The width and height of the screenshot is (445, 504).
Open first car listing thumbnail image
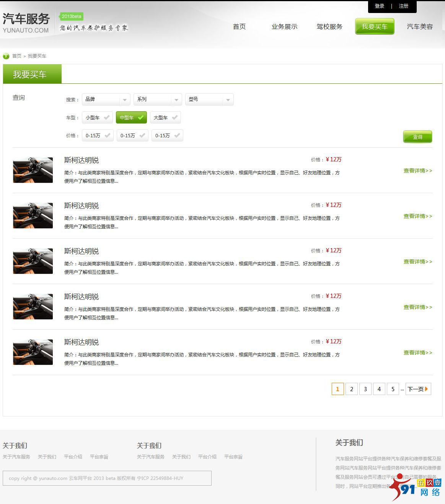33,170
